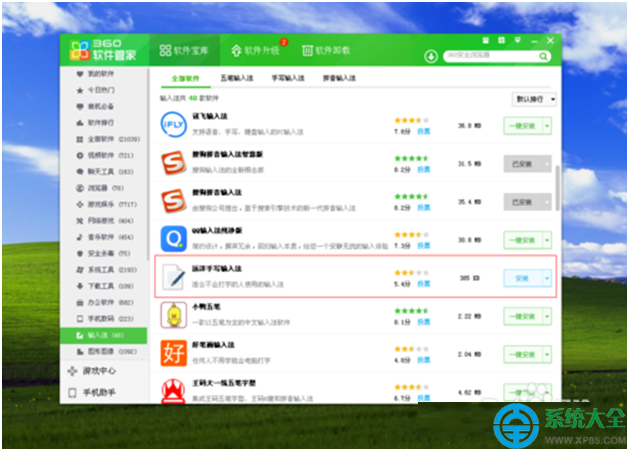Open 我的软件 heart item in sidebar
The height and width of the screenshot is (451, 628).
point(95,74)
